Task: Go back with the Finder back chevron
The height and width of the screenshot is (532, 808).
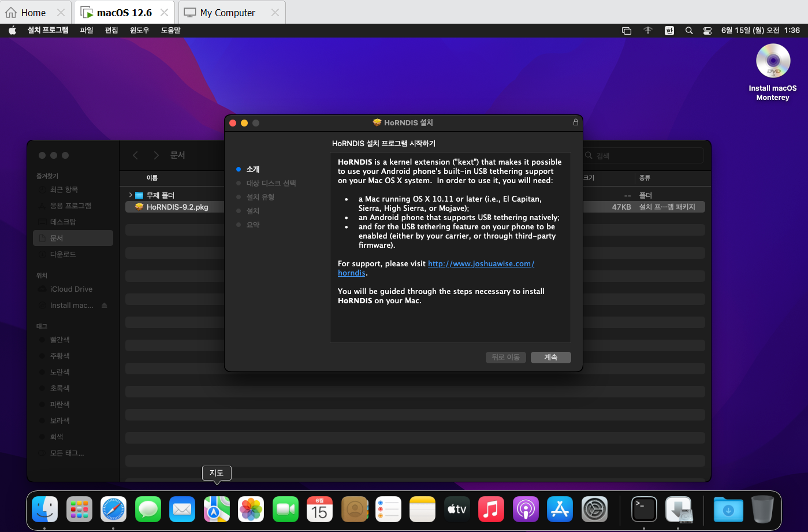Action: coord(136,155)
